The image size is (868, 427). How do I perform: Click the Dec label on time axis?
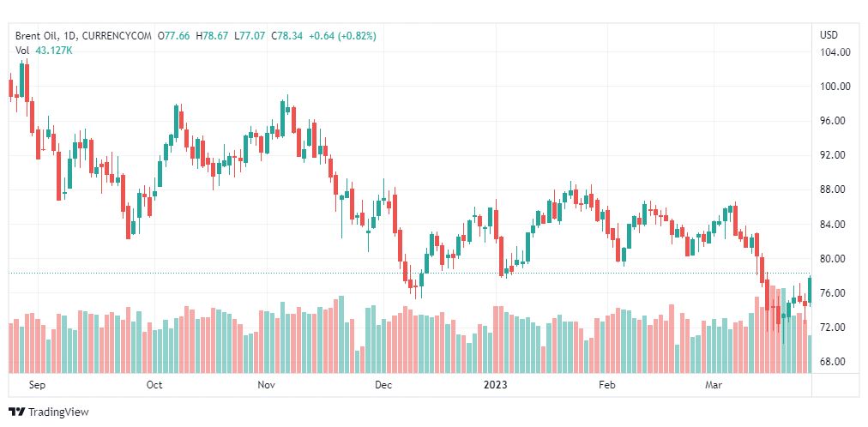click(x=383, y=385)
